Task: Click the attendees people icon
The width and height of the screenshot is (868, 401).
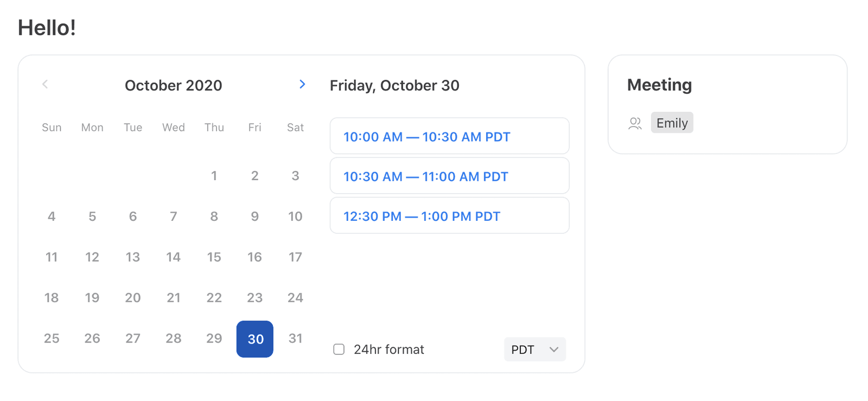Action: point(635,124)
